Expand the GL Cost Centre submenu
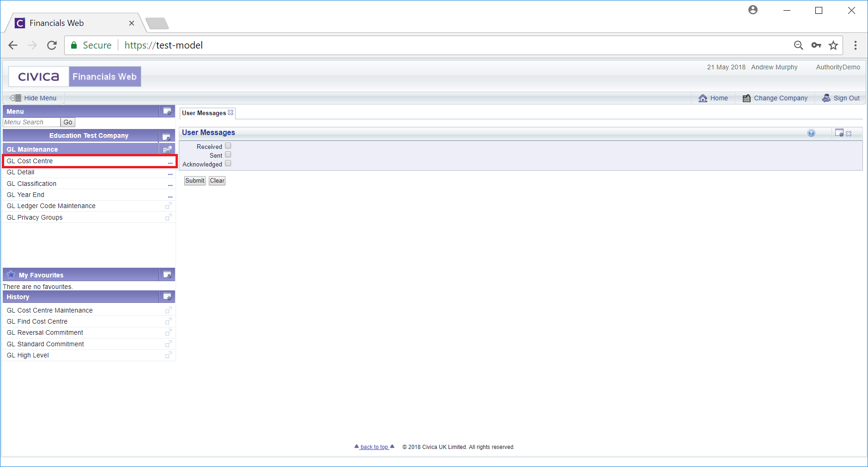 click(170, 162)
